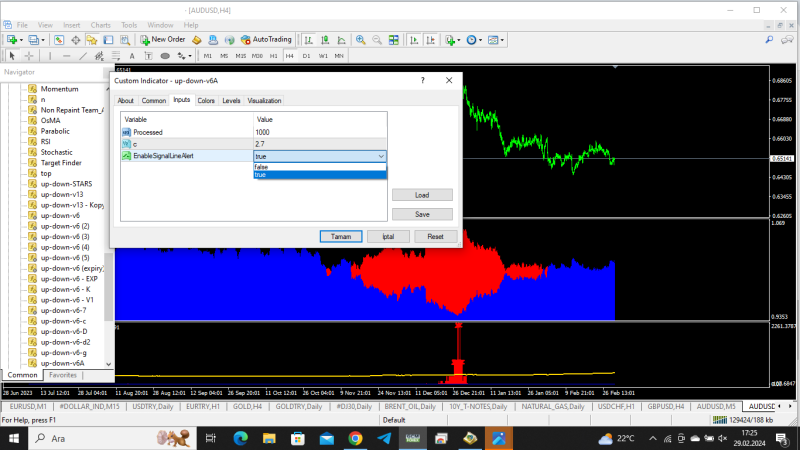The image size is (800, 450).
Task: Open the Charts menu
Action: pyautogui.click(x=100, y=24)
